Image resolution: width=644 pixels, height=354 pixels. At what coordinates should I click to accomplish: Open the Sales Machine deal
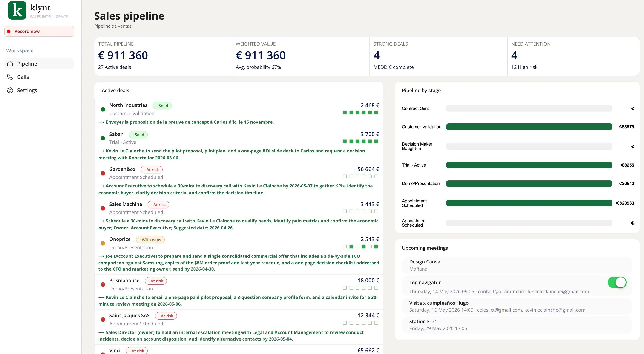coord(239,216)
